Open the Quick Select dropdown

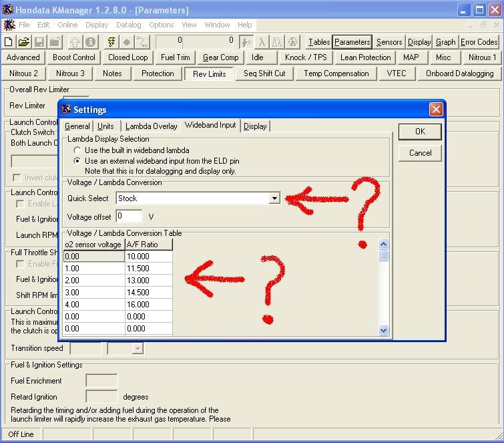[x=274, y=198]
